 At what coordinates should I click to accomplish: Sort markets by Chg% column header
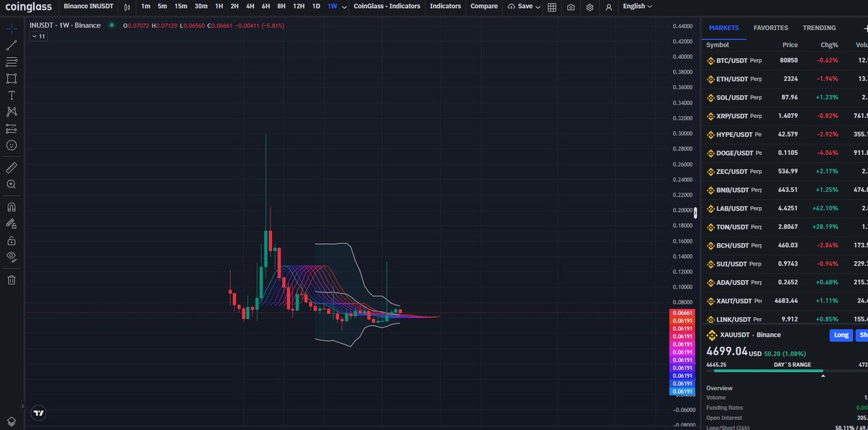[x=828, y=45]
